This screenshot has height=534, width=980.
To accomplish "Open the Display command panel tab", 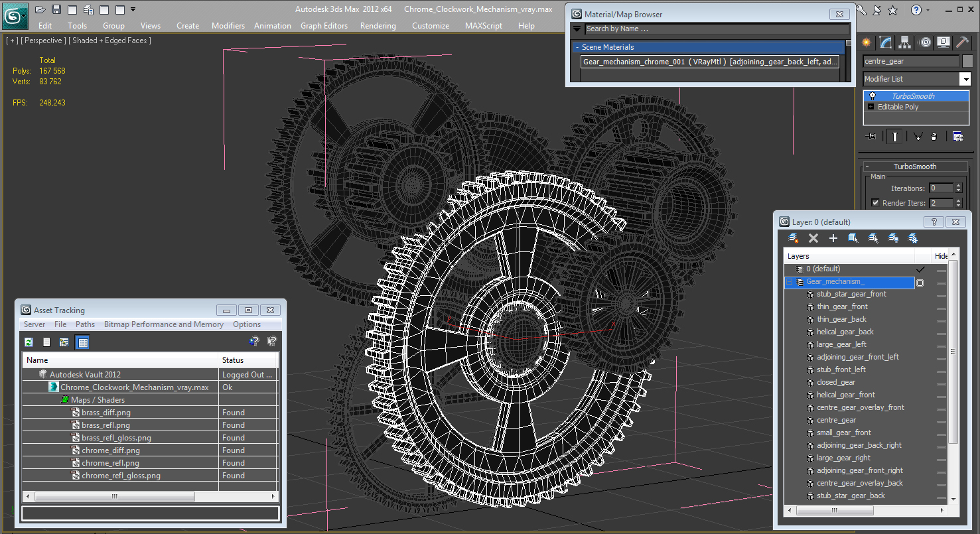I will point(944,42).
